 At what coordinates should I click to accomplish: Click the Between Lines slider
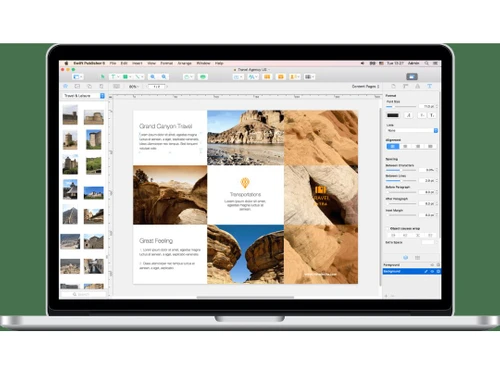pos(401,180)
